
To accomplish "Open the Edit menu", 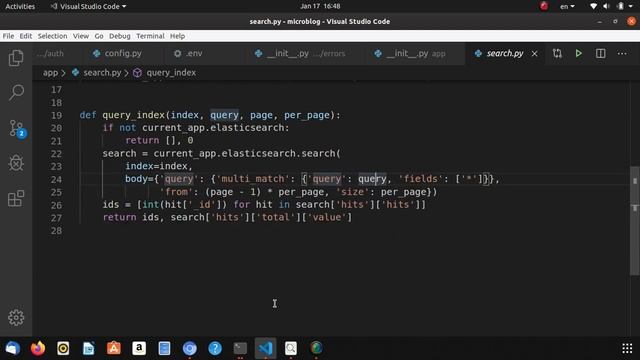I will click(x=26, y=36).
